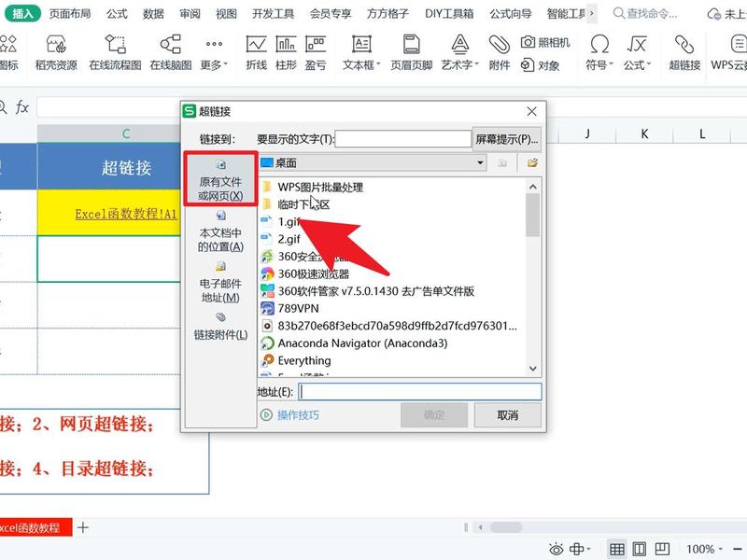Open the symbol (符号) picker

point(599,52)
